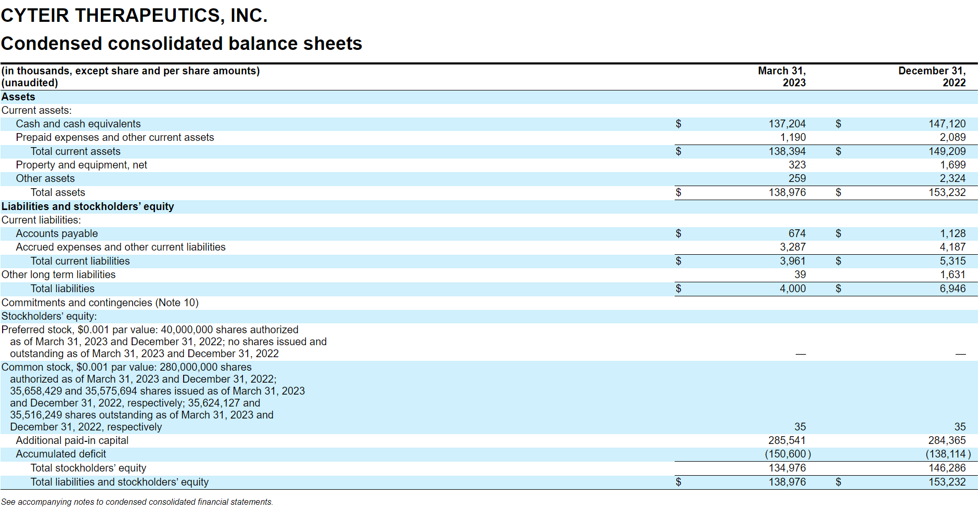Click the value 1,631
Screen dimensions: 980x510
click(952, 274)
